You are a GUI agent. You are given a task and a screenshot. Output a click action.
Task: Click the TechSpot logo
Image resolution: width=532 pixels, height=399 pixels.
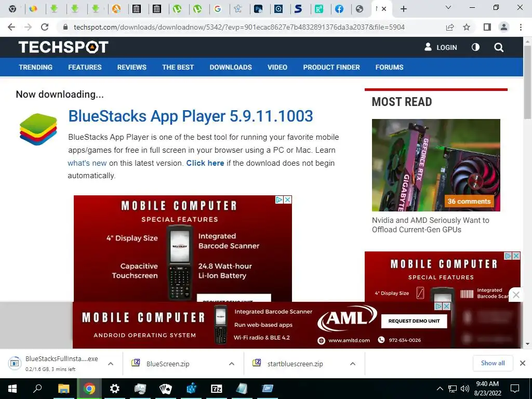coord(63,47)
